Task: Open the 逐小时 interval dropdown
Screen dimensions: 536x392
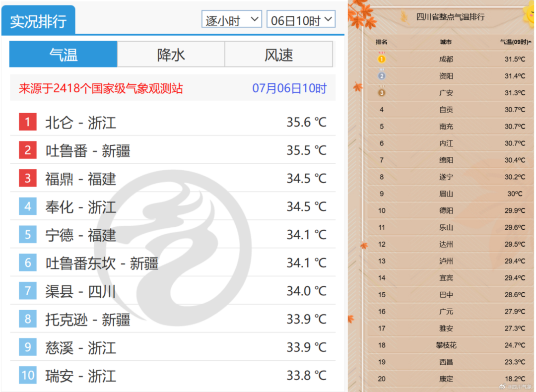Action: pos(231,19)
